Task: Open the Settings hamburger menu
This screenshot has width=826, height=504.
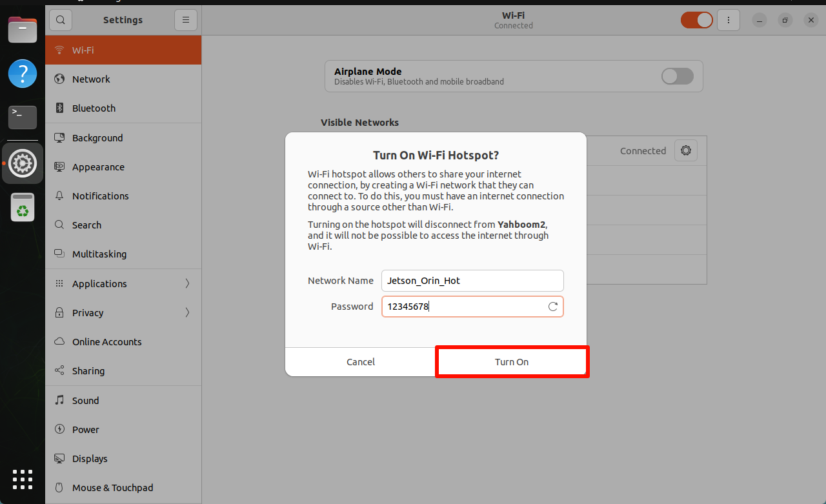Action: coord(186,20)
